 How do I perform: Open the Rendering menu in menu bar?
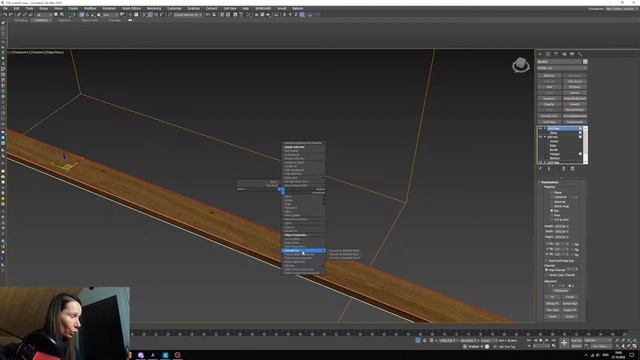pyautogui.click(x=154, y=8)
